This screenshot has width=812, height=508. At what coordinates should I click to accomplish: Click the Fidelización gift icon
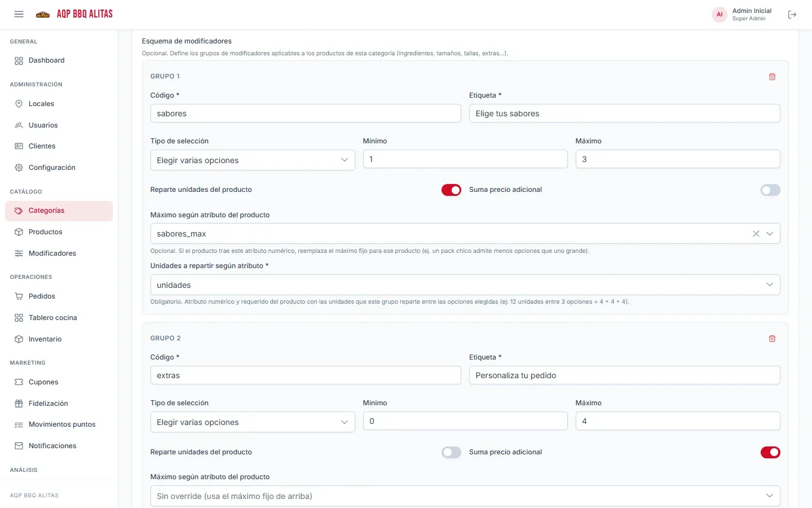19,404
